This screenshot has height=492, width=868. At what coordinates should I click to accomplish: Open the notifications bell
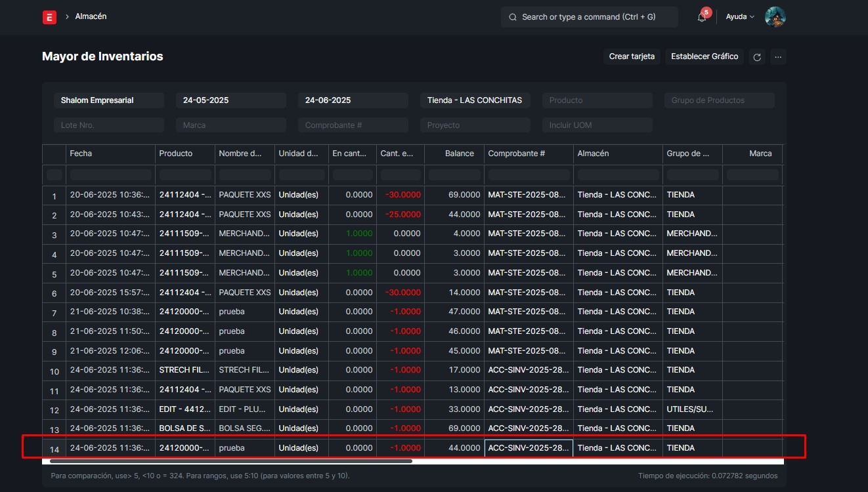(702, 17)
